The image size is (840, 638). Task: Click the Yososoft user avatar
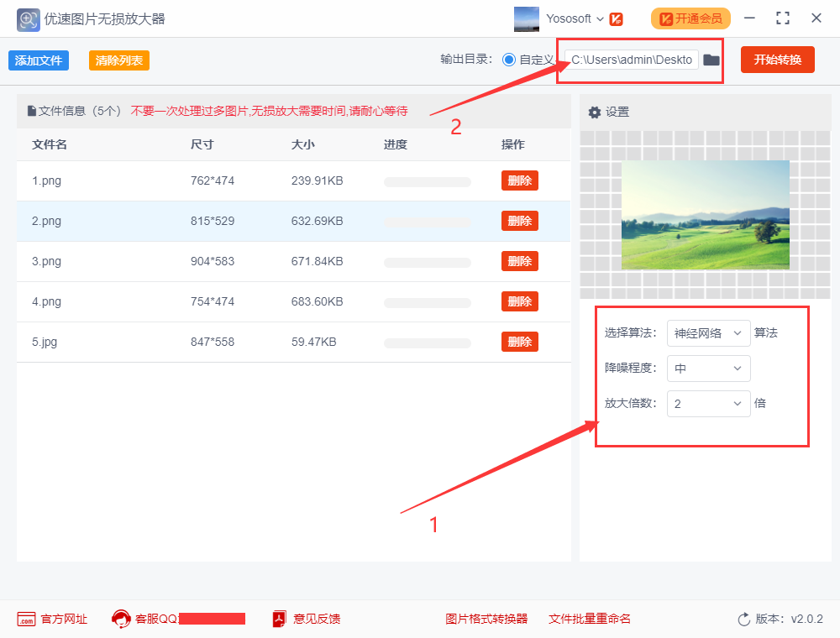pyautogui.click(x=527, y=18)
